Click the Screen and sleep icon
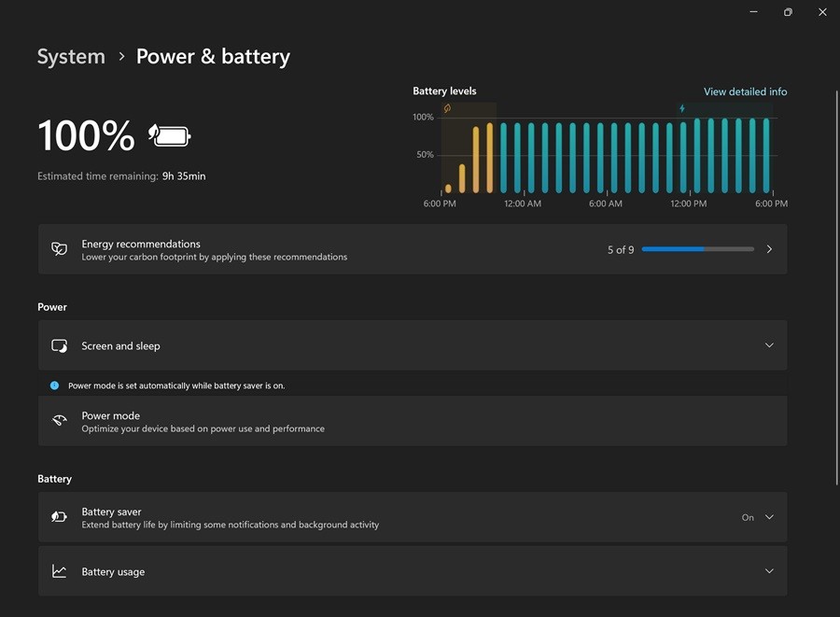840x617 pixels. pyautogui.click(x=59, y=346)
